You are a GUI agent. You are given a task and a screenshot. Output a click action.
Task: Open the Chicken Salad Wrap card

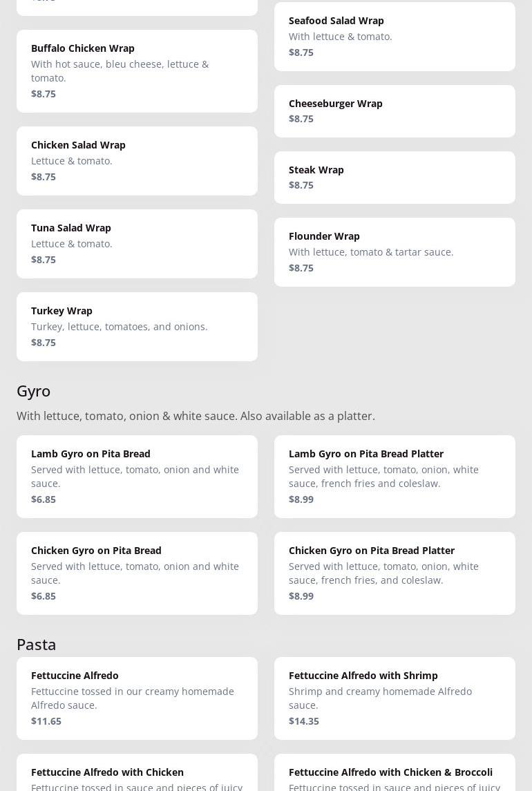pyautogui.click(x=137, y=160)
